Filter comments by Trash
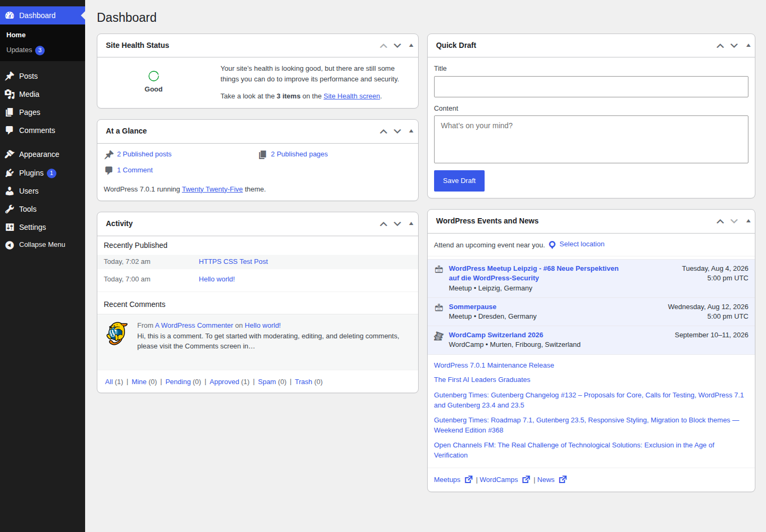 [303, 382]
